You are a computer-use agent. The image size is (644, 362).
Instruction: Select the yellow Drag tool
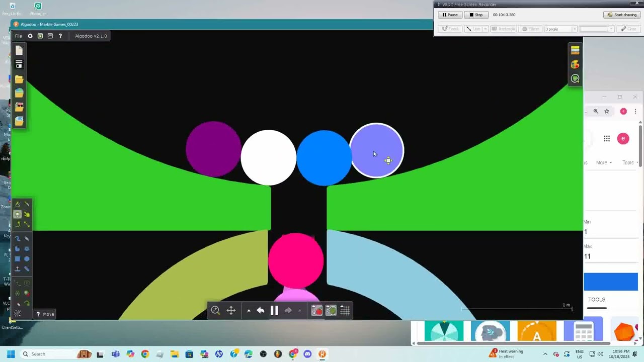tap(27, 214)
